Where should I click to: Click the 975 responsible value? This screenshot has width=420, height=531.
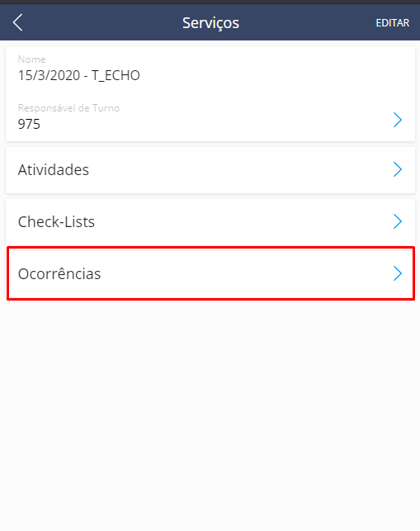point(29,124)
